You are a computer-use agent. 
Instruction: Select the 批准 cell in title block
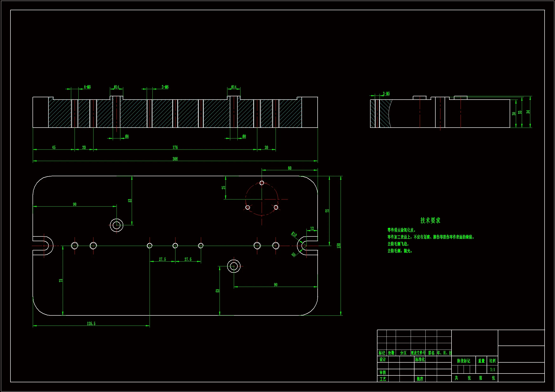pos(420,379)
